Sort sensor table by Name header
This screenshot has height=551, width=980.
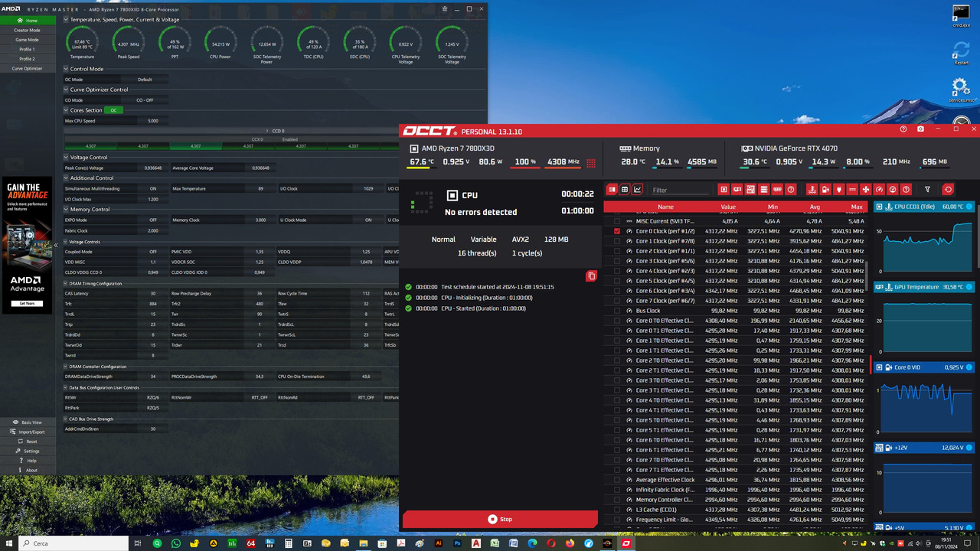coord(665,207)
